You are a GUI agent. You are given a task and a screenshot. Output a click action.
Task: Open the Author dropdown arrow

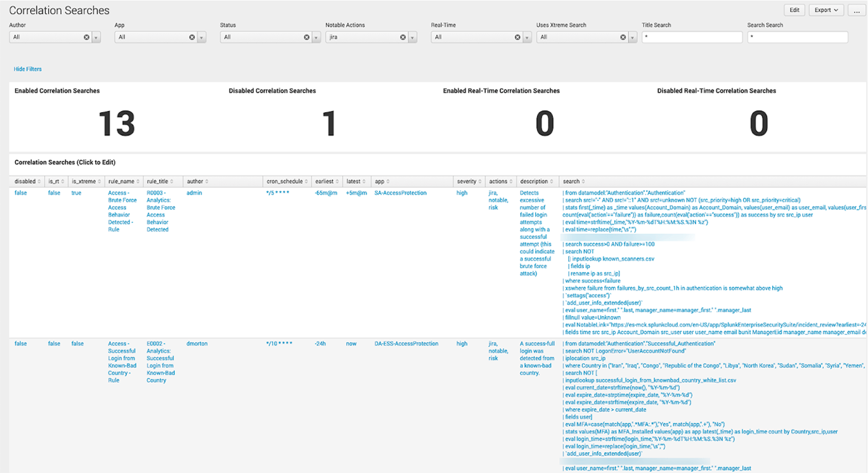(96, 37)
